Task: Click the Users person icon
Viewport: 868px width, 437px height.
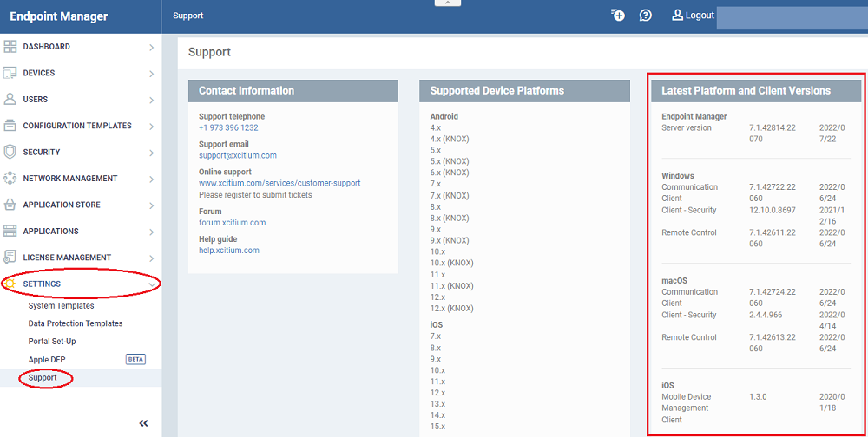Action: [10, 100]
